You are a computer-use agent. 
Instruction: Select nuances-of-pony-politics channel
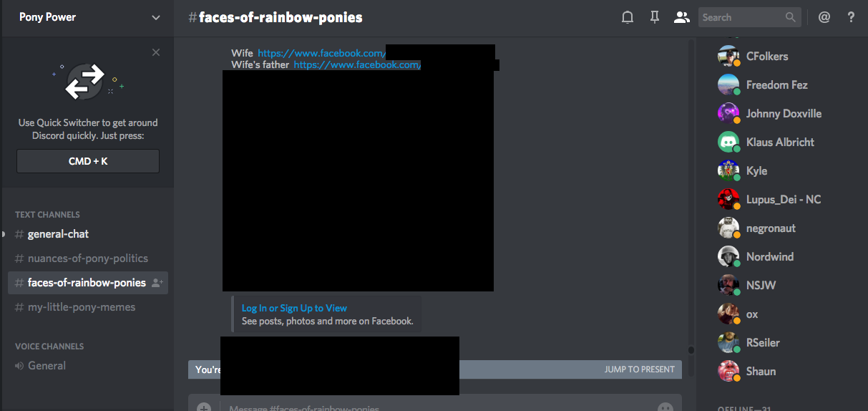[x=87, y=258]
